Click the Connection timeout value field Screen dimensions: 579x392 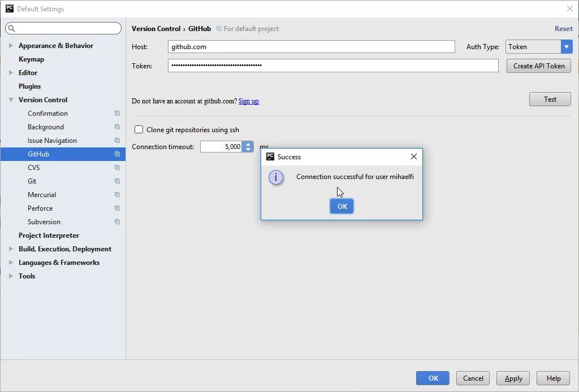click(221, 147)
